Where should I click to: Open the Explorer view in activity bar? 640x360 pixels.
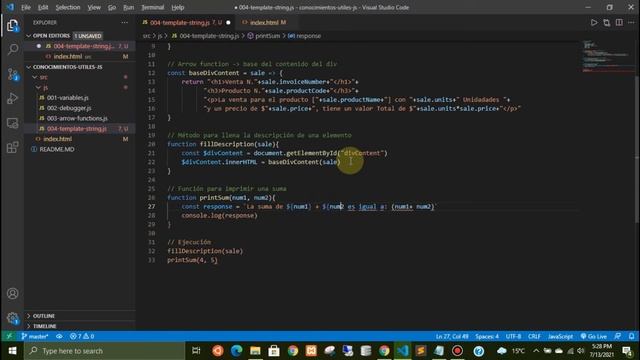[x=12, y=26]
